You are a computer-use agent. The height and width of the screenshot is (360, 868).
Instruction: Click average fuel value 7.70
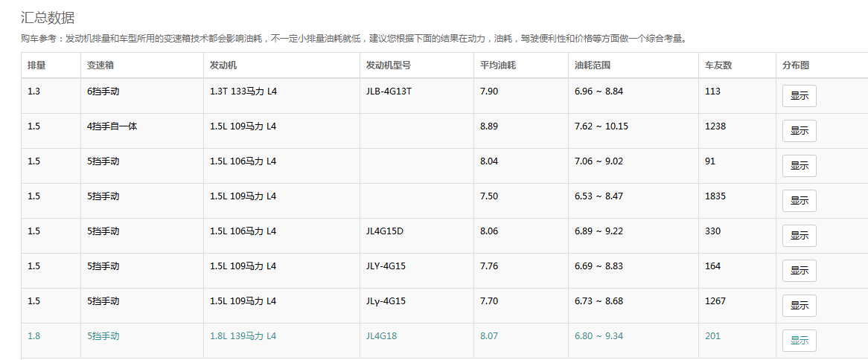point(489,301)
